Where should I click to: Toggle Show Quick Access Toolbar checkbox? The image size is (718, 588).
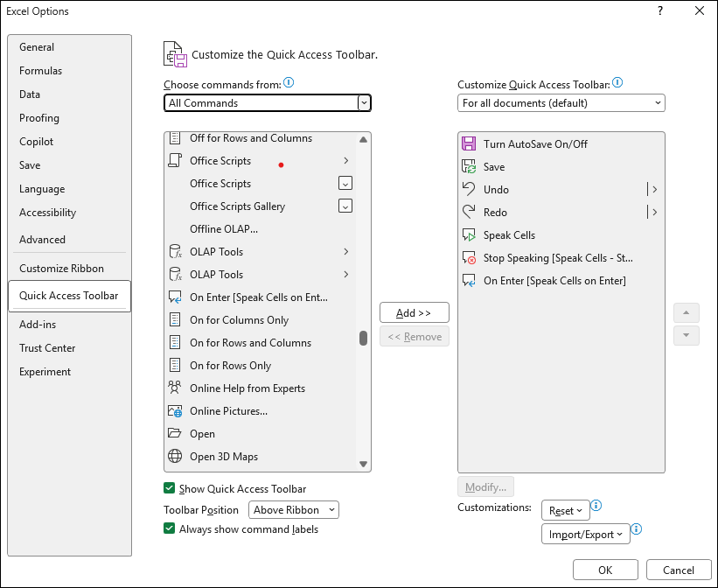[x=169, y=488]
